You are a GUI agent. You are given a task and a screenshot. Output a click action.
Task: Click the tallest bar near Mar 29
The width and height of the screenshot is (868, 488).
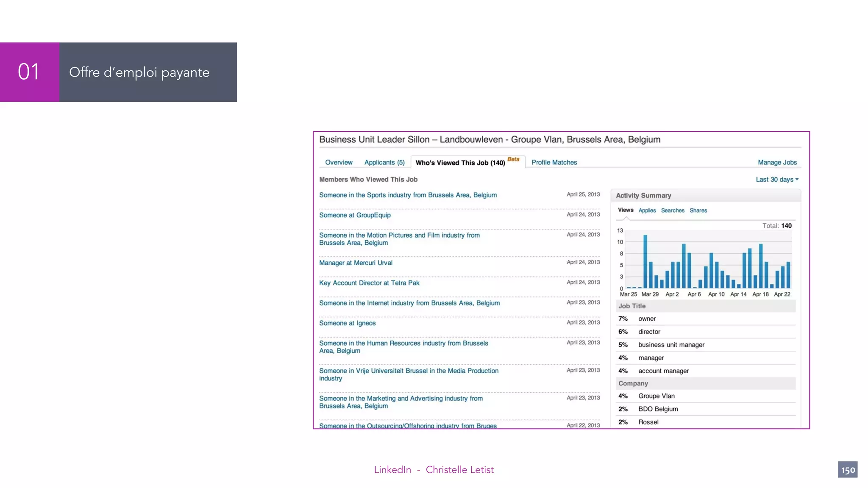[645, 263]
